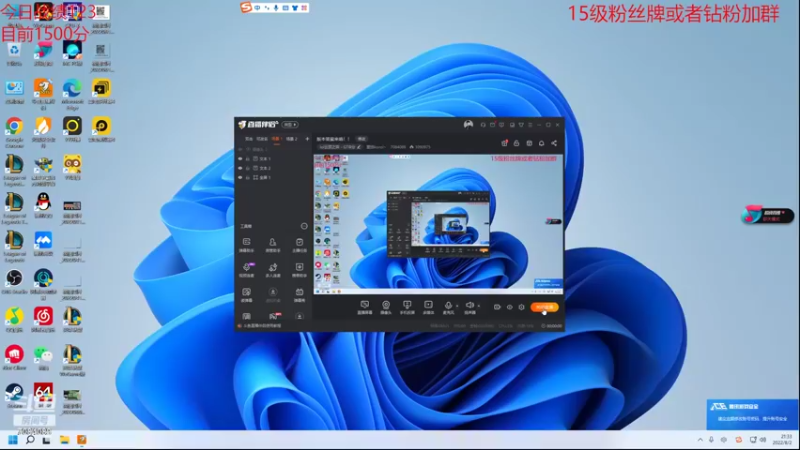Click the stream timer in the status bar
Screen dimensions: 800x450
[552, 326]
